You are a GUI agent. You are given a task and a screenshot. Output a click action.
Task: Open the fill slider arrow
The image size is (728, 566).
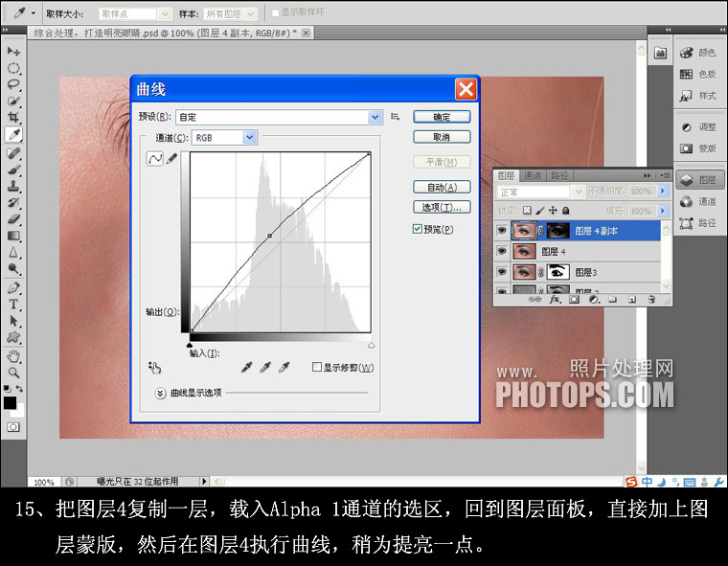click(x=663, y=212)
